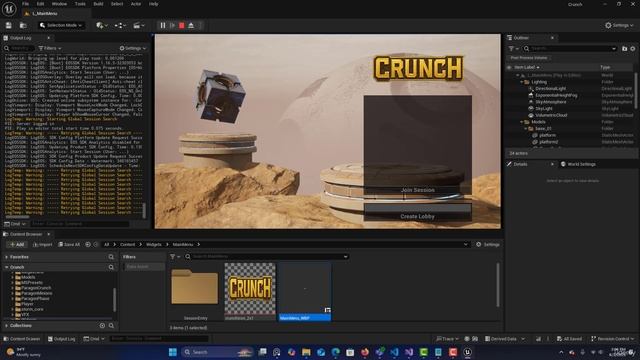Toggle the visibility eye column header in Outliner
This screenshot has width=640, height=360.
(509, 67)
